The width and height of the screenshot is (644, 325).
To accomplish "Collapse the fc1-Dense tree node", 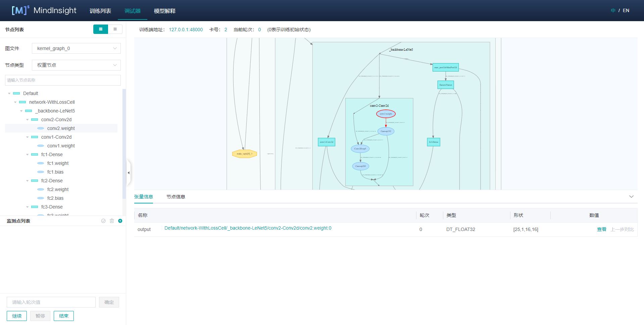I will [28, 154].
